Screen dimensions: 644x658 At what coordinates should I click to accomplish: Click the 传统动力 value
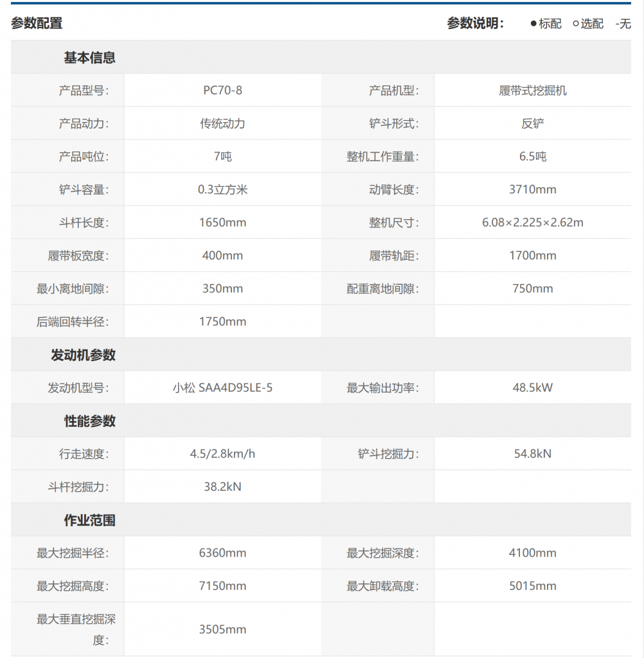(222, 123)
